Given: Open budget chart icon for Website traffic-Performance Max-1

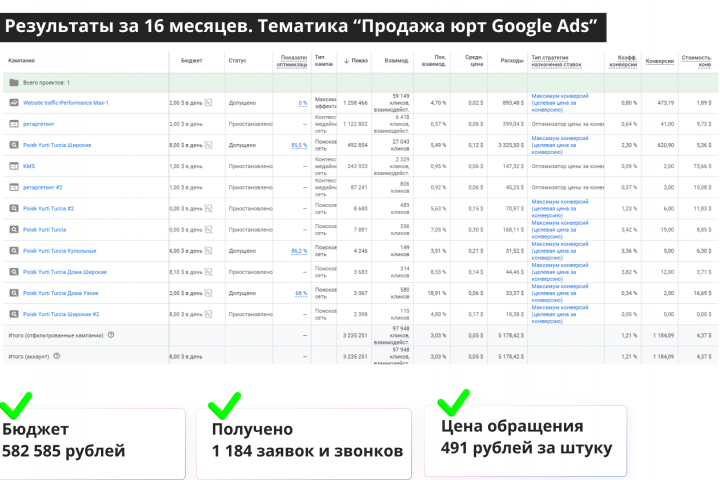Looking at the screenshot, I should tap(208, 103).
